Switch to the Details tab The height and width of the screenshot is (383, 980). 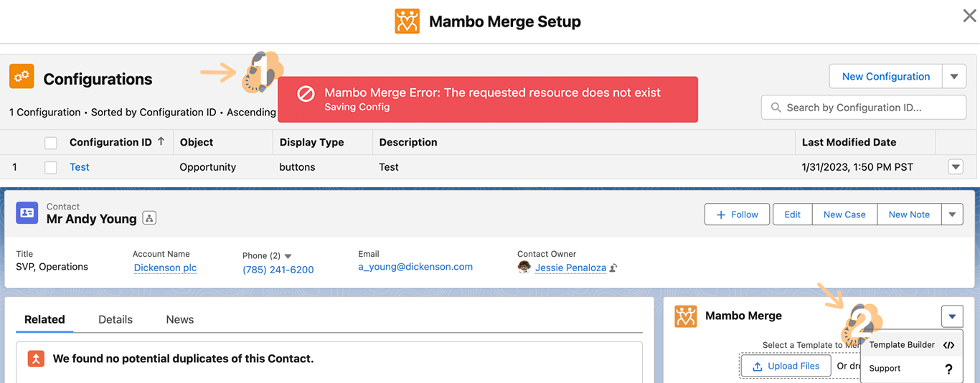point(116,320)
